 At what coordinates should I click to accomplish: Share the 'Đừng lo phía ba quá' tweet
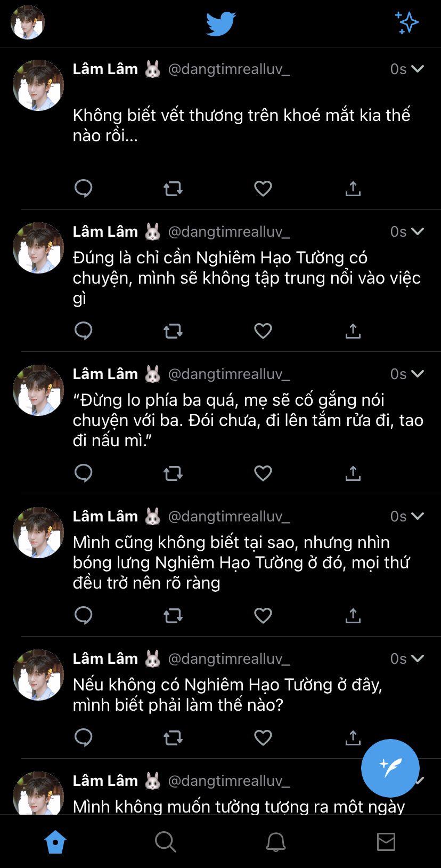[x=353, y=473]
